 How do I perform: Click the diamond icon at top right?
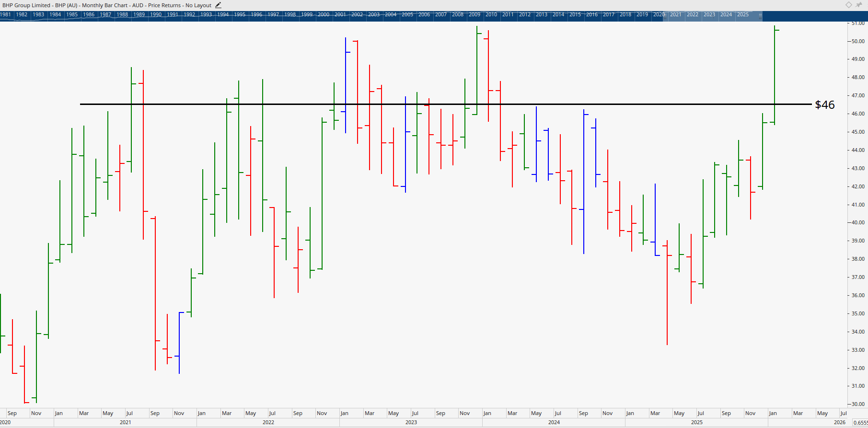[849, 5]
